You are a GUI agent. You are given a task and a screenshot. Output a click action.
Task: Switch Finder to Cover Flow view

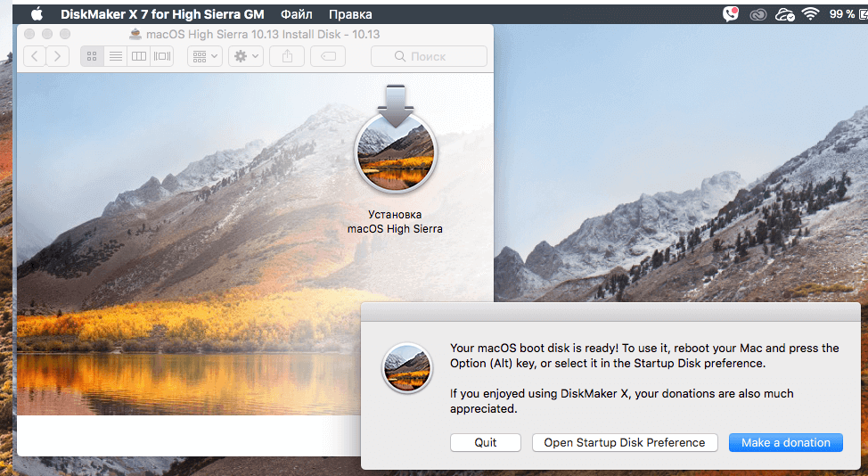(x=161, y=56)
